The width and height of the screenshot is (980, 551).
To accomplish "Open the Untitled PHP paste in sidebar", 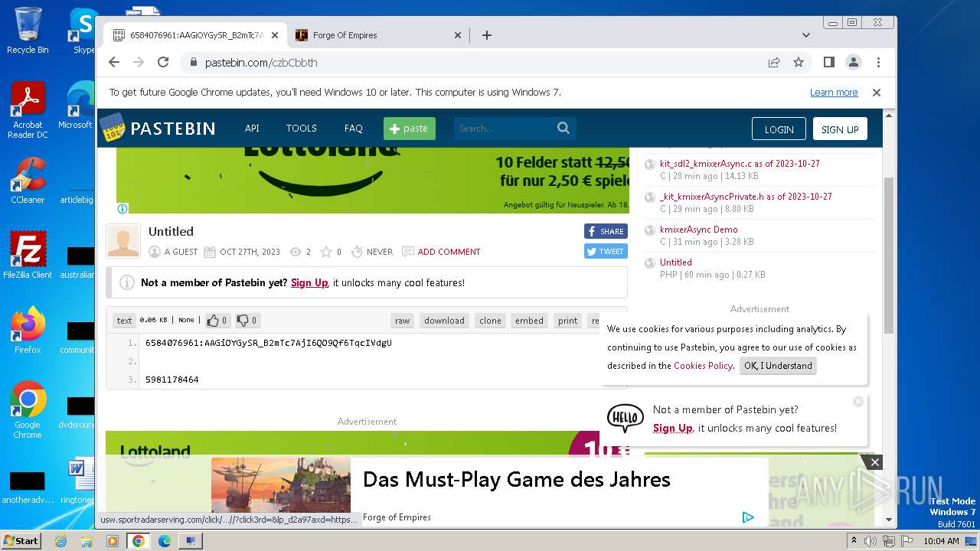I will (676, 262).
